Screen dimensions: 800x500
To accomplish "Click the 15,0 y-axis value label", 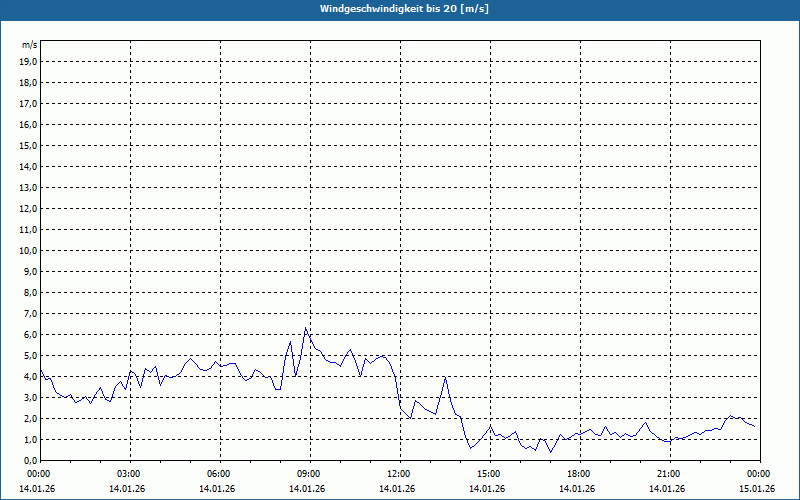I will 28,145.
